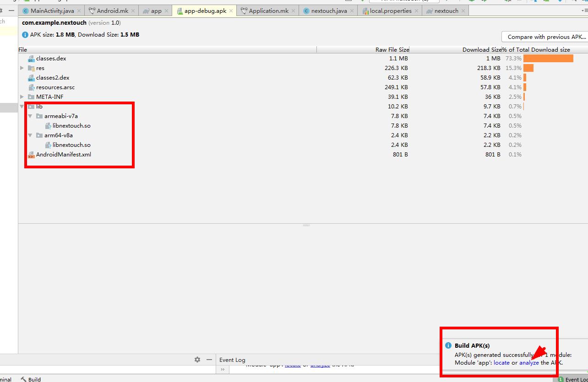Image resolution: width=588 pixels, height=382 pixels.
Task: Click the AndroidManifest.xml file icon
Action: click(32, 154)
